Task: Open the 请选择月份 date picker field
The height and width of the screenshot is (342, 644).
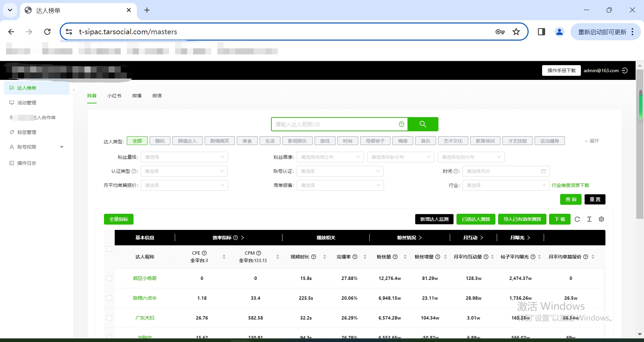Action: 506,171
